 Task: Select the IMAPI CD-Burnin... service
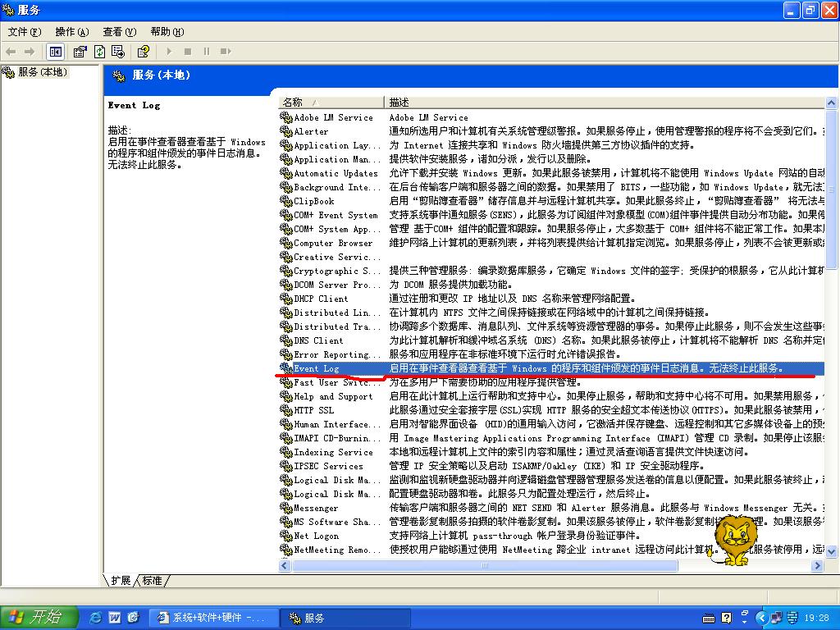point(551,438)
